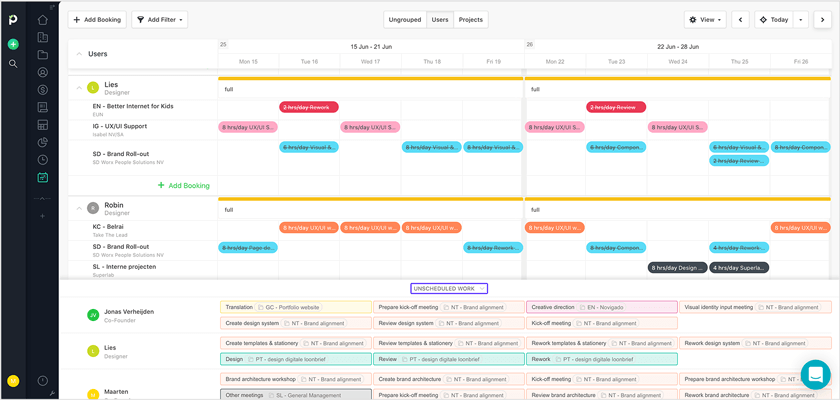
Task: Open time tracking via clock icon
Action: coord(43,160)
